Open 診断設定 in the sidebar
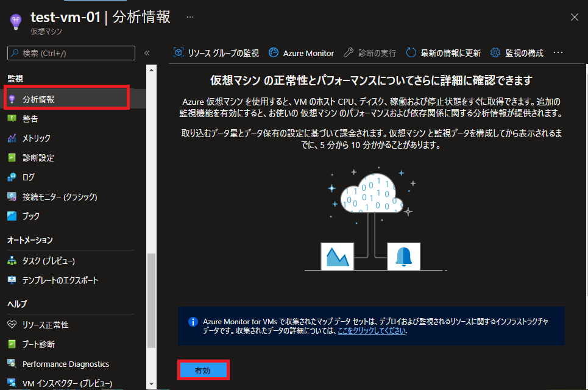Viewport: 588px width, 390px height. [x=38, y=158]
